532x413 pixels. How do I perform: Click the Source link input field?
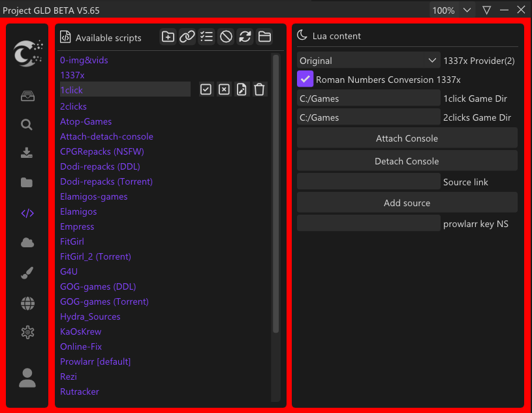point(368,182)
